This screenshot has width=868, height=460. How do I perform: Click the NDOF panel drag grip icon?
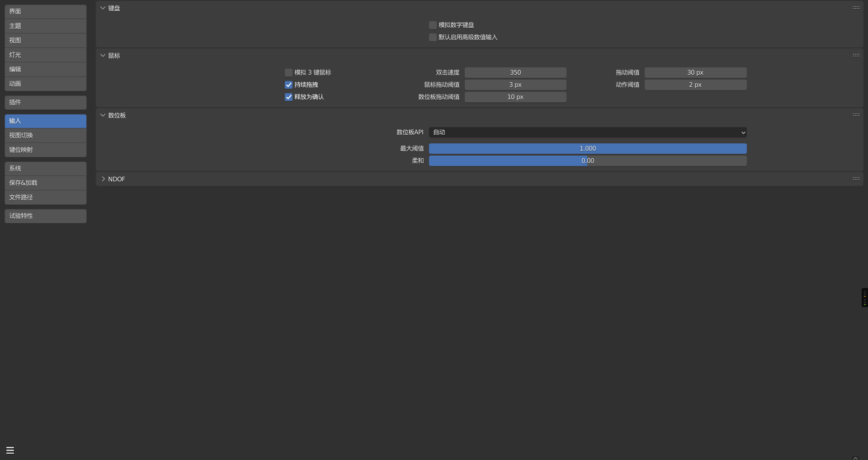pos(856,179)
